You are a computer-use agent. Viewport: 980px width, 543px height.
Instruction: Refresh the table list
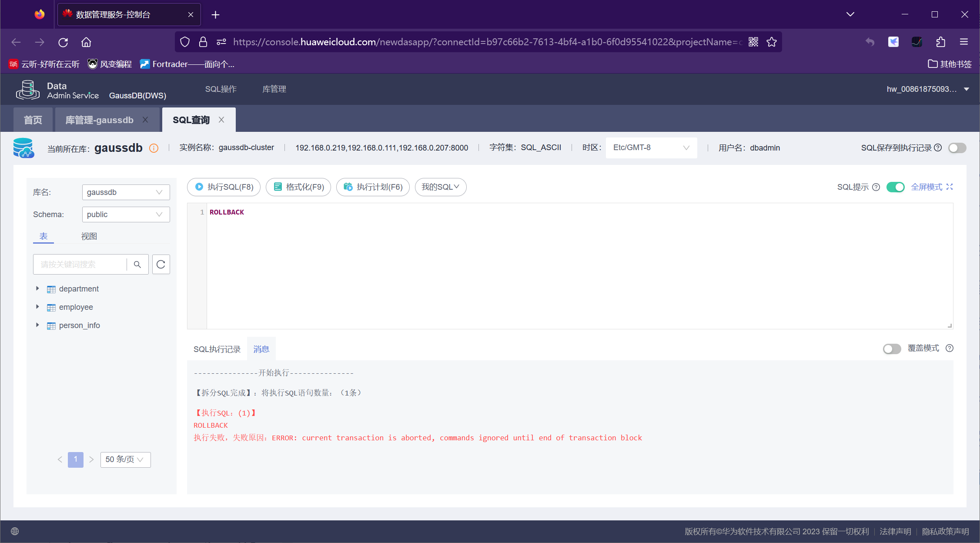[x=161, y=265]
